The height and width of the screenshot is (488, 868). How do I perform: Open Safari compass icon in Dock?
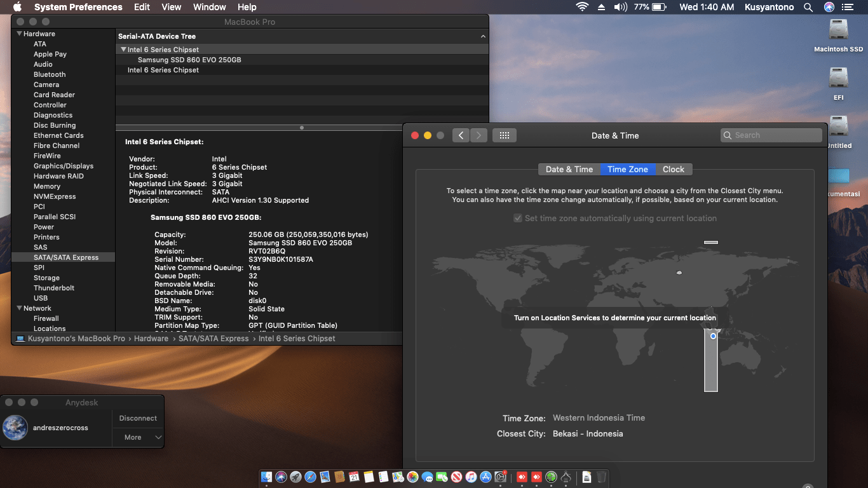311,477
